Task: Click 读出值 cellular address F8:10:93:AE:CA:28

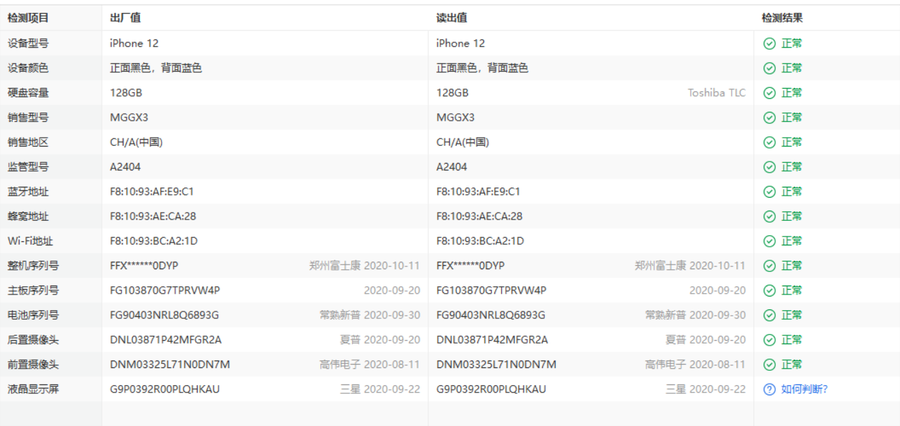Action: 479,216
